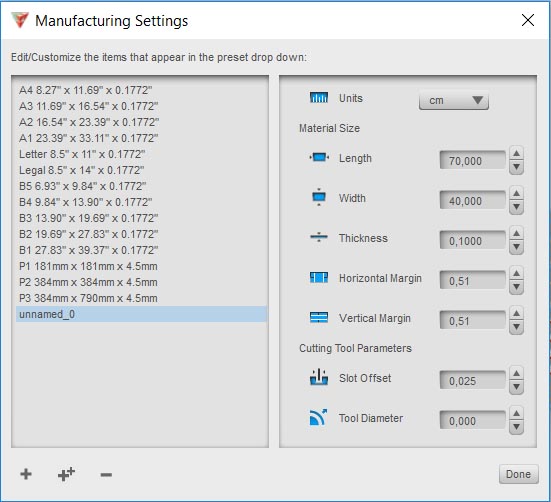Decrease Slot Offset with down arrow
551x502 pixels.
516,387
